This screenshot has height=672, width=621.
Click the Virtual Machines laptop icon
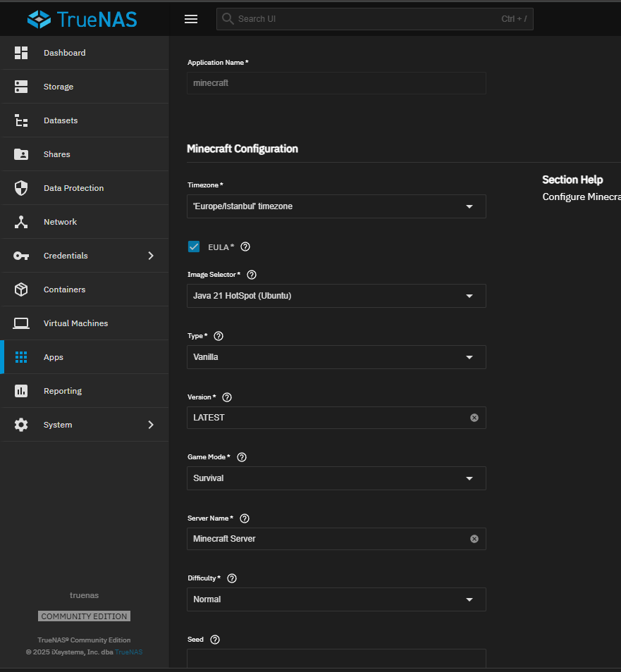[x=21, y=323]
